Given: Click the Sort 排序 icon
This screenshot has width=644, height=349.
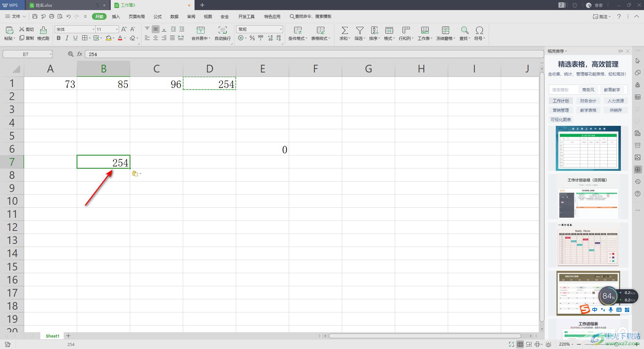Looking at the screenshot, I should (x=374, y=31).
